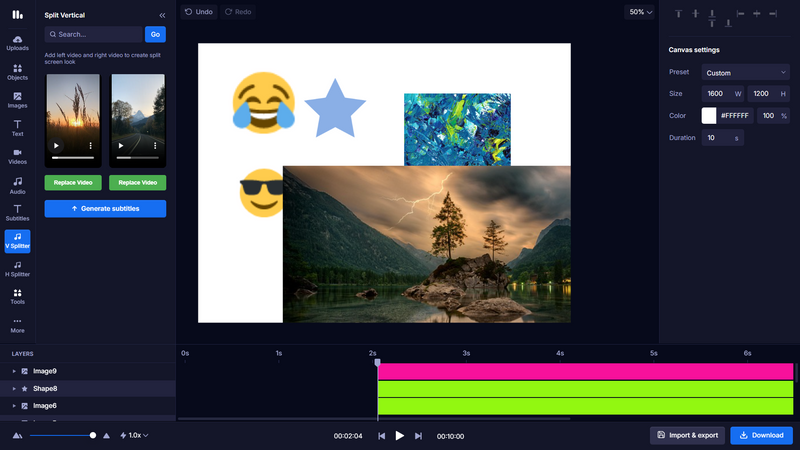This screenshot has width=800, height=450.
Task: Open the Tools panel
Action: (x=17, y=296)
